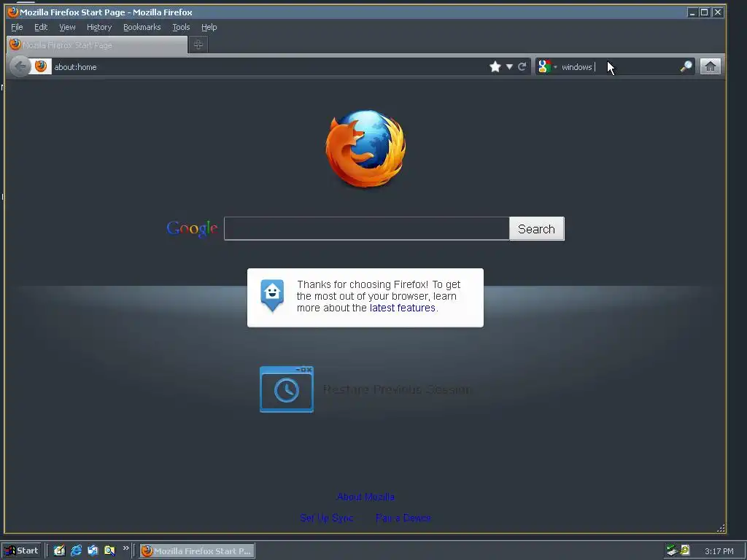747x560 pixels.
Task: Open the latest features link
Action: coord(402,308)
